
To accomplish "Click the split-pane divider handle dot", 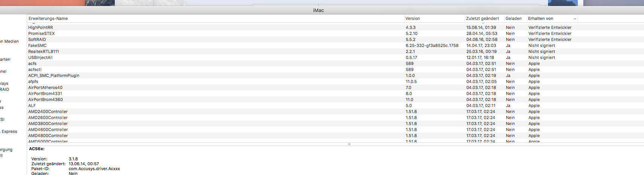I will pos(349,144).
